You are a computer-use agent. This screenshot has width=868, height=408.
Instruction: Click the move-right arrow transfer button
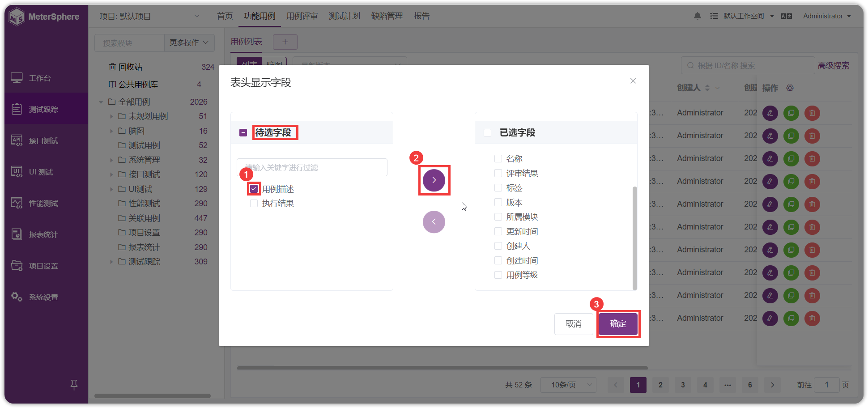point(434,180)
